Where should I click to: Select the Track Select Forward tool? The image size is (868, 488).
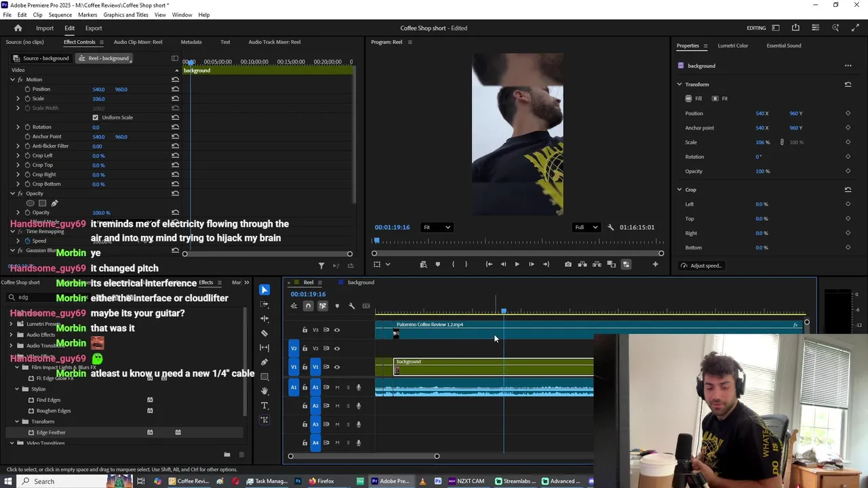point(264,304)
